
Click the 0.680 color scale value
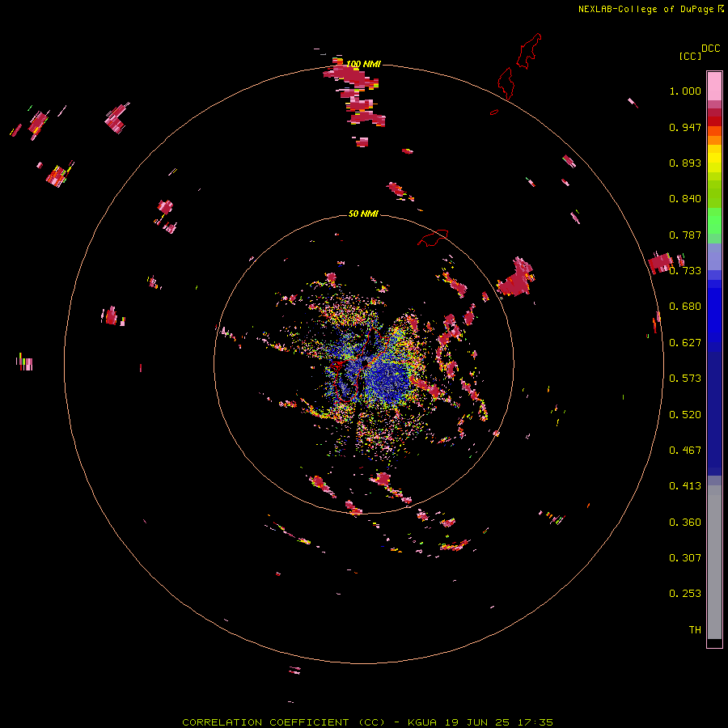tap(685, 307)
